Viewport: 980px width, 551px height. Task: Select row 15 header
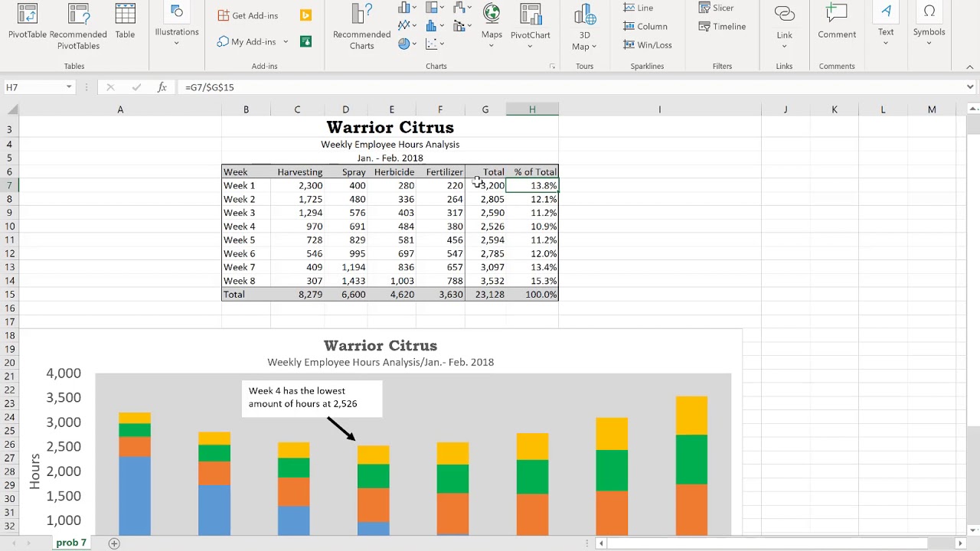click(x=9, y=295)
